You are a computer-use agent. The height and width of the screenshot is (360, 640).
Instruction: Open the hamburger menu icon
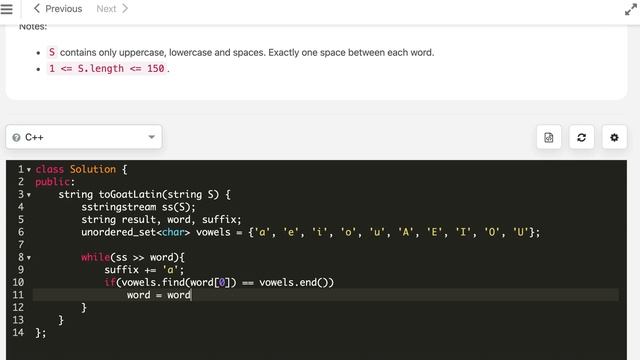click(x=7, y=9)
